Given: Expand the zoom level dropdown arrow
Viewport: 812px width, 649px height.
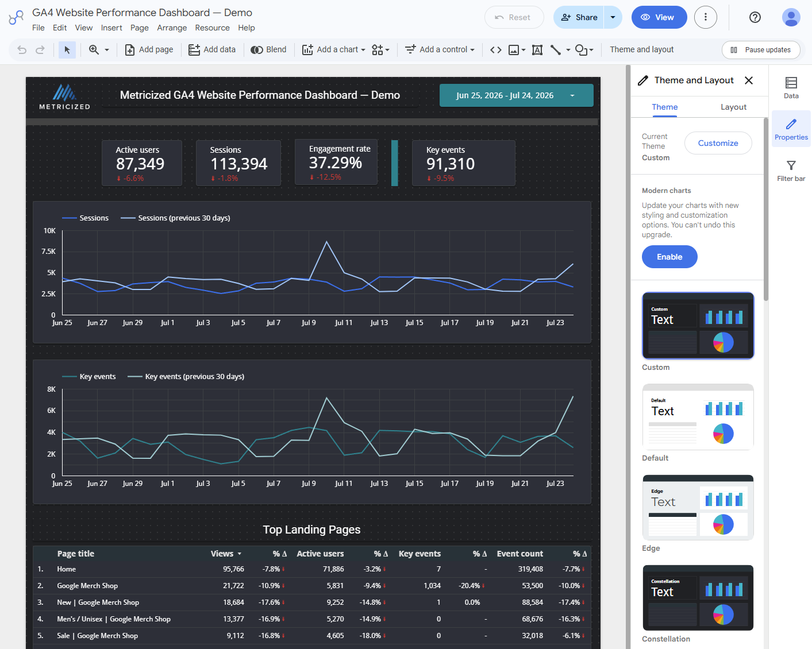Looking at the screenshot, I should (107, 50).
